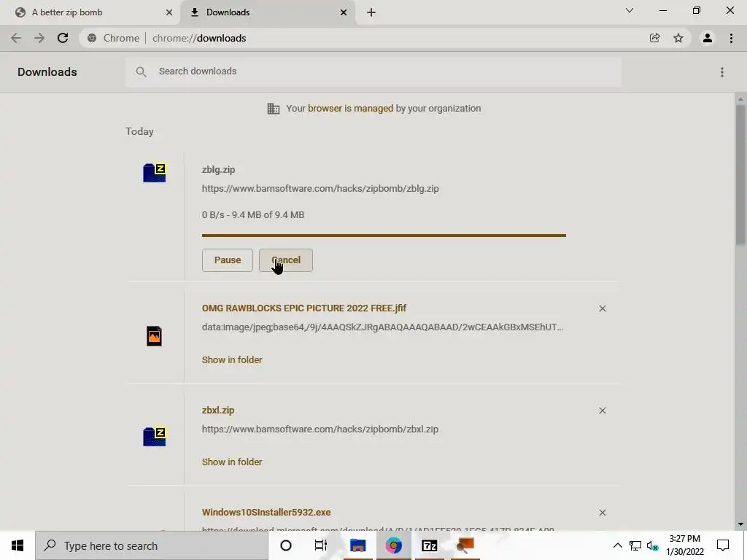Switch to the 'A better zip bomb' tab
The height and width of the screenshot is (560, 747).
90,12
